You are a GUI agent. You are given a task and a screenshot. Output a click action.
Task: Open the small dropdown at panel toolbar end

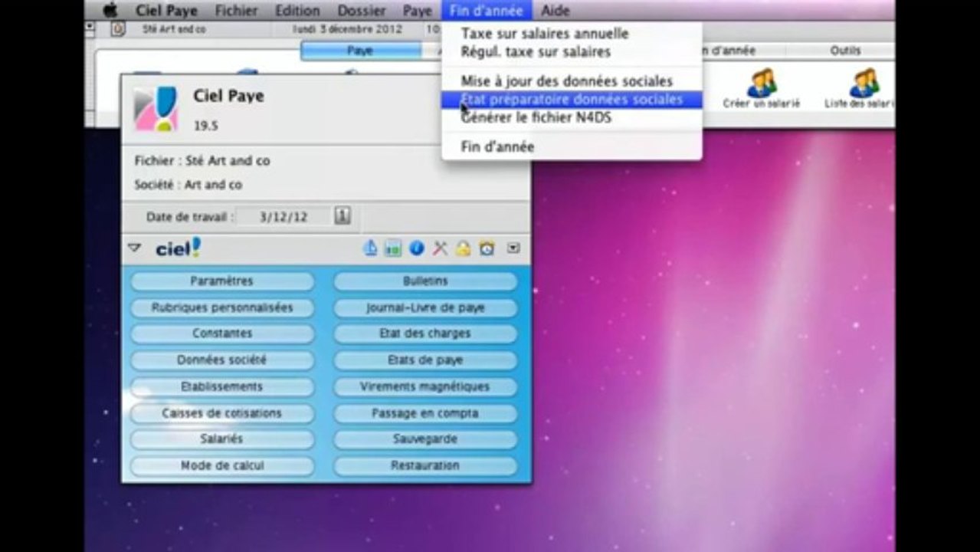click(x=514, y=248)
